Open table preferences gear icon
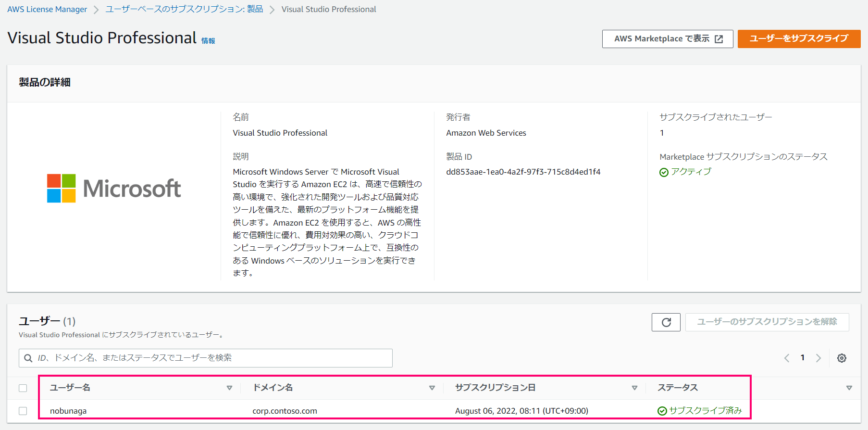The height and width of the screenshot is (430, 868). pyautogui.click(x=842, y=358)
